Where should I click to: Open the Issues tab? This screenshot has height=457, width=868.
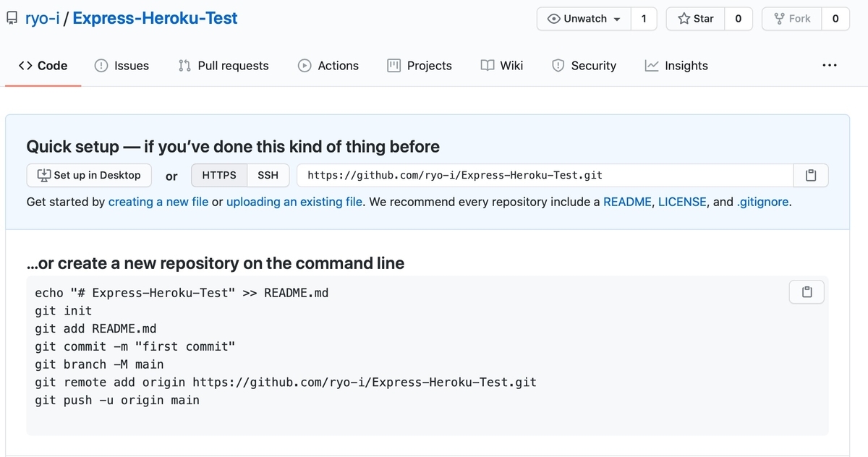click(x=122, y=66)
